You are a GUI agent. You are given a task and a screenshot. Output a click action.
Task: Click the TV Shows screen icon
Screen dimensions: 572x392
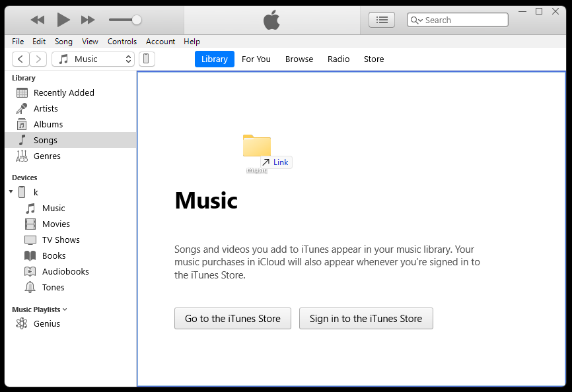pos(30,240)
